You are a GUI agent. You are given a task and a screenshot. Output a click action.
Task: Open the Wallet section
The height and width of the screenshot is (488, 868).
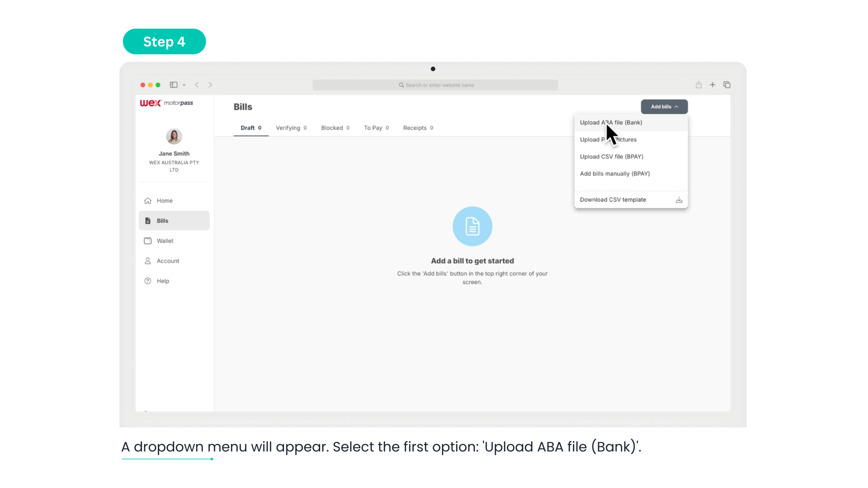click(x=165, y=241)
